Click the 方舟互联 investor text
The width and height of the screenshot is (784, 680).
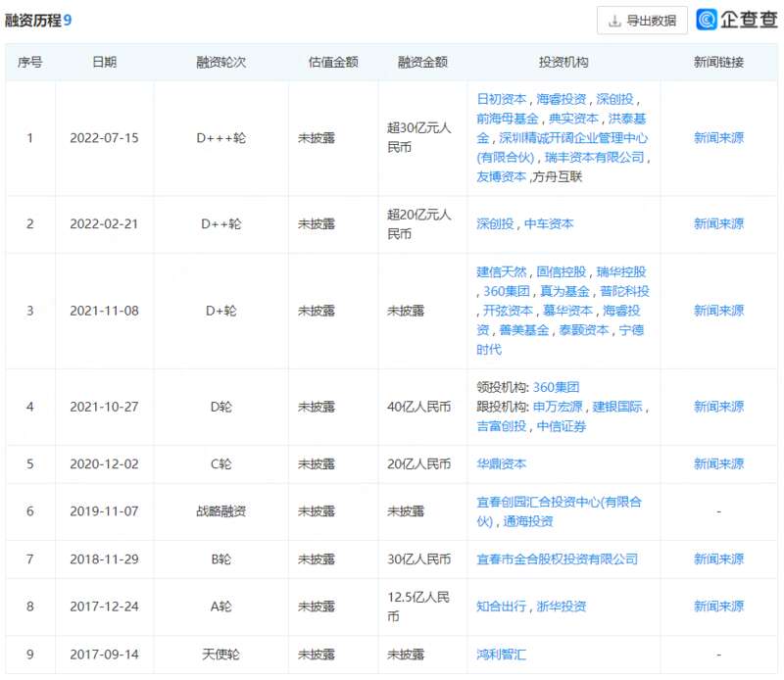(x=557, y=177)
